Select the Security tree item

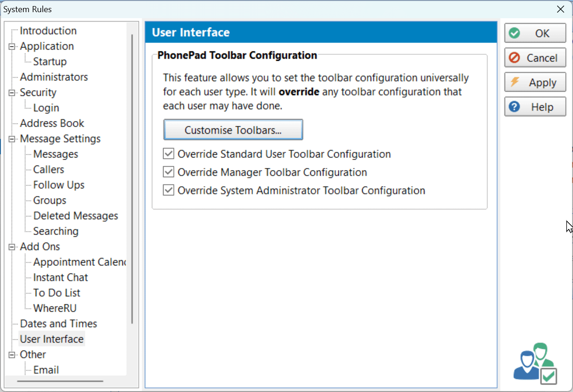pyautogui.click(x=38, y=93)
